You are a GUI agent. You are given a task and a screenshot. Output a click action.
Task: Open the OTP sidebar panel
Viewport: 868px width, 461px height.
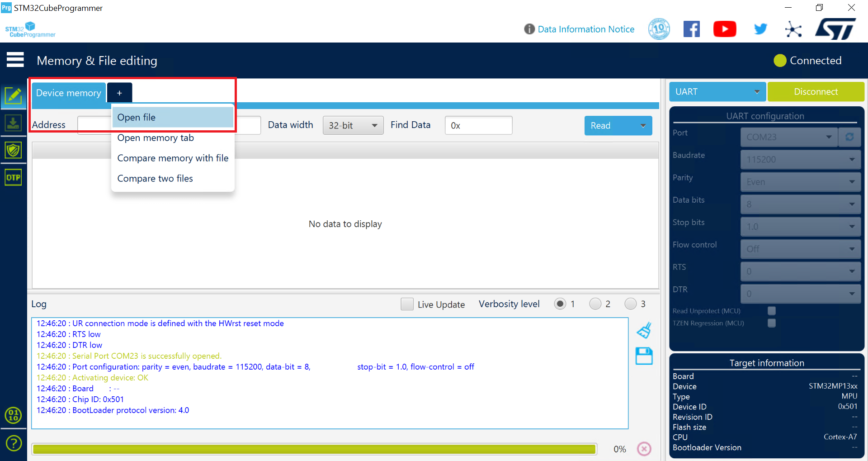(13, 177)
